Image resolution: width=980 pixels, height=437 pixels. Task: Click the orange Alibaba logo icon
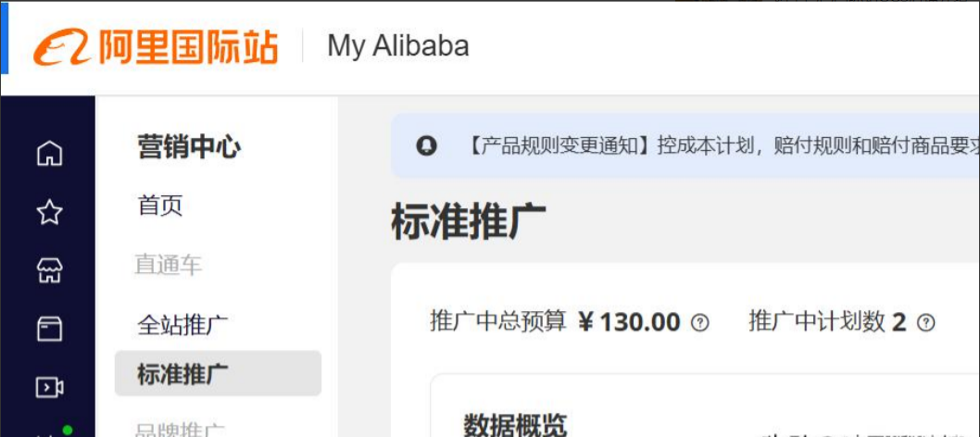pyautogui.click(x=62, y=47)
